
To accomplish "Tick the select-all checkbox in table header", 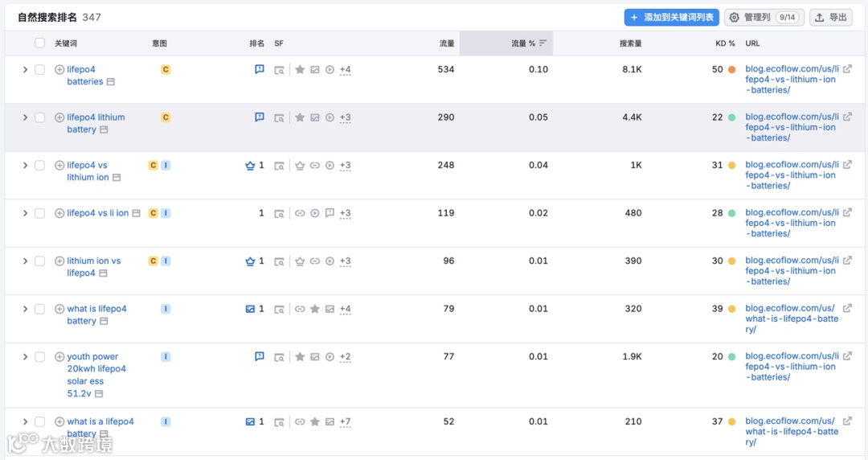I will click(39, 43).
